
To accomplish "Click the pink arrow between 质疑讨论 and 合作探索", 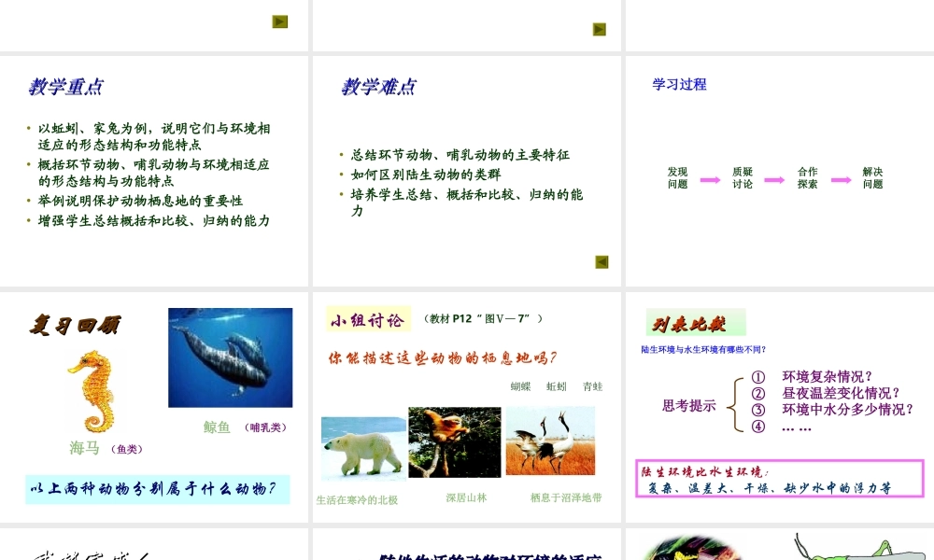I will pos(774,180).
